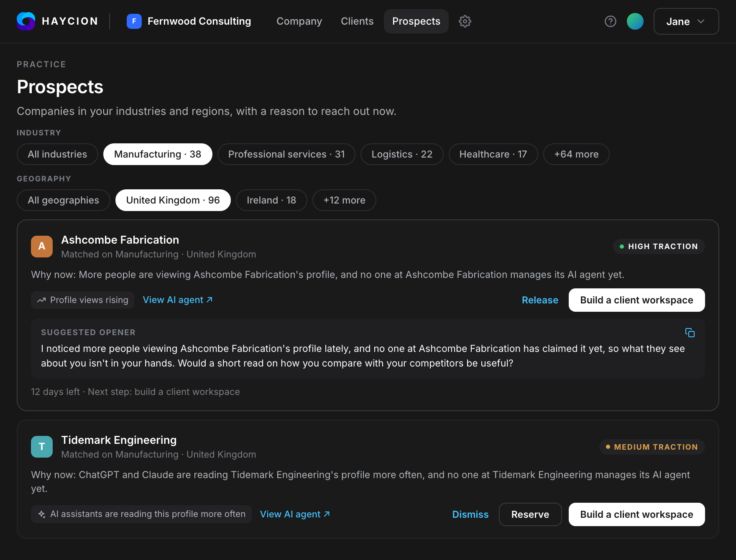This screenshot has height=560, width=736.
Task: Toggle the United Kingdom · 96 filter
Action: pos(173,200)
